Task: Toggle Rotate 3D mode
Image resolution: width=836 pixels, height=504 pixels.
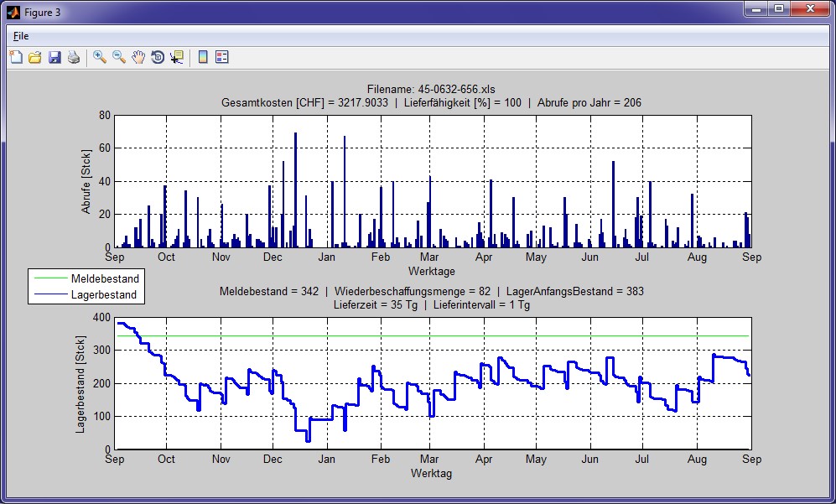Action: pos(158,57)
